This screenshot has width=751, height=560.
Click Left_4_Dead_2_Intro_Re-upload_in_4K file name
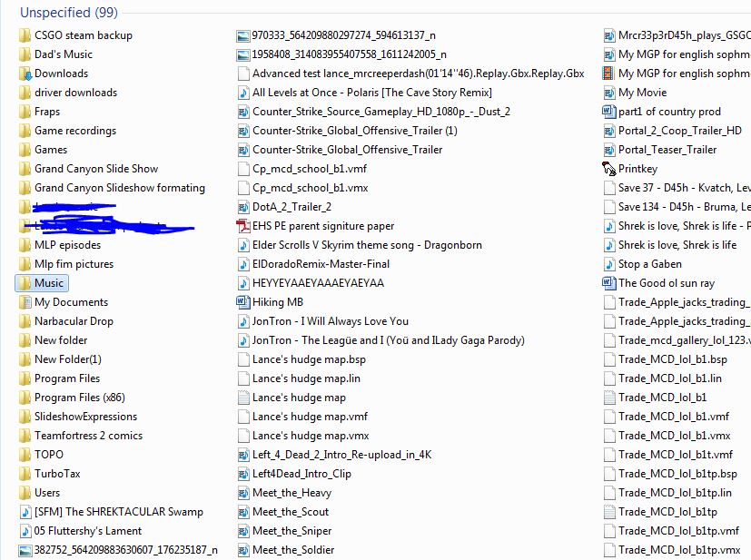point(342,455)
